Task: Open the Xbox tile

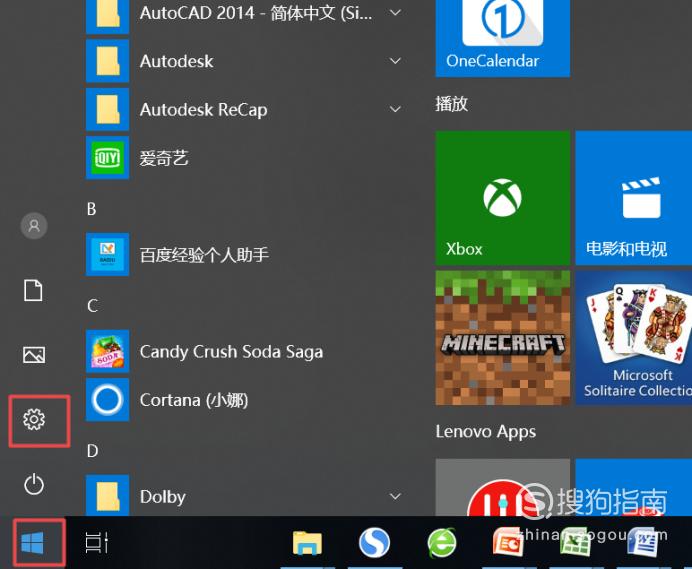Action: [503, 198]
